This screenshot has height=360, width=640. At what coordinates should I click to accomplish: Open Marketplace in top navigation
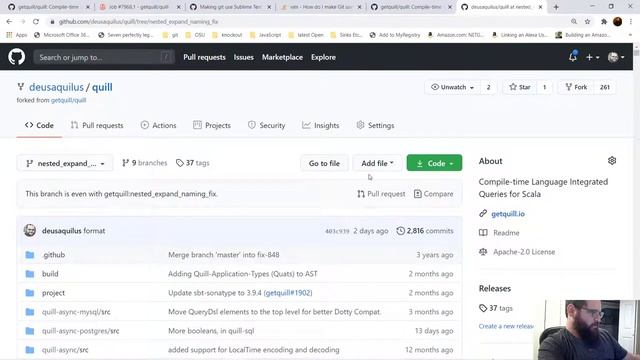coord(282,58)
